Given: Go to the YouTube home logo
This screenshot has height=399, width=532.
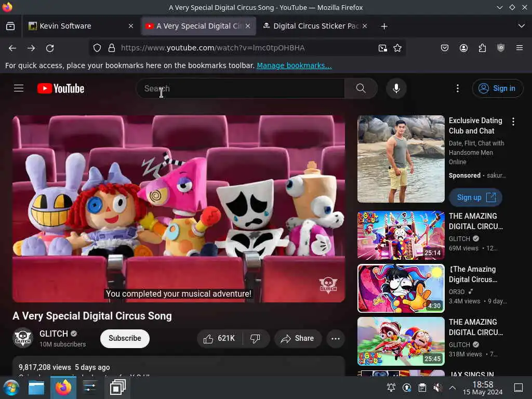Looking at the screenshot, I should pyautogui.click(x=61, y=88).
